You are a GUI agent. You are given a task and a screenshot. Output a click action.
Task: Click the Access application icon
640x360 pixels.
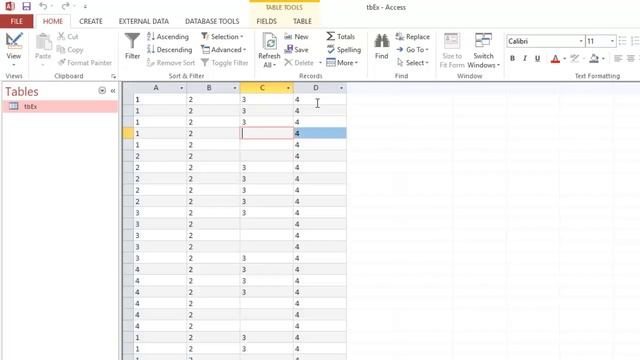(x=9, y=6)
